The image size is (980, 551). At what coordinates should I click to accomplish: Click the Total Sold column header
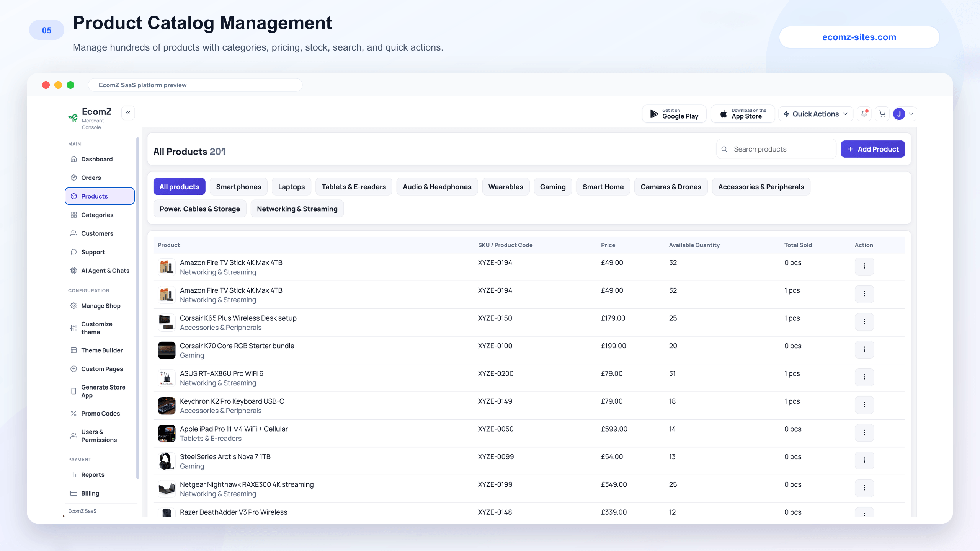click(798, 245)
